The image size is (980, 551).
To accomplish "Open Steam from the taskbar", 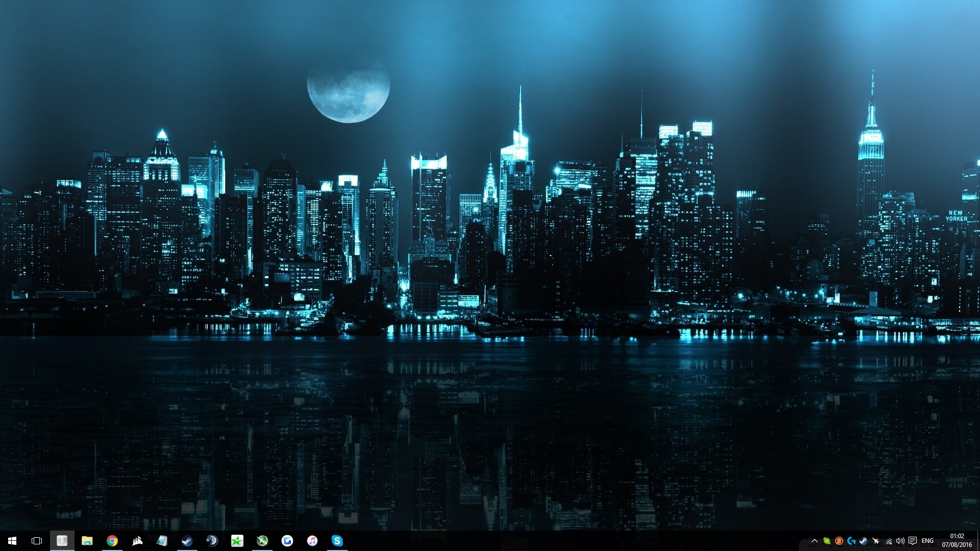I will (x=187, y=541).
